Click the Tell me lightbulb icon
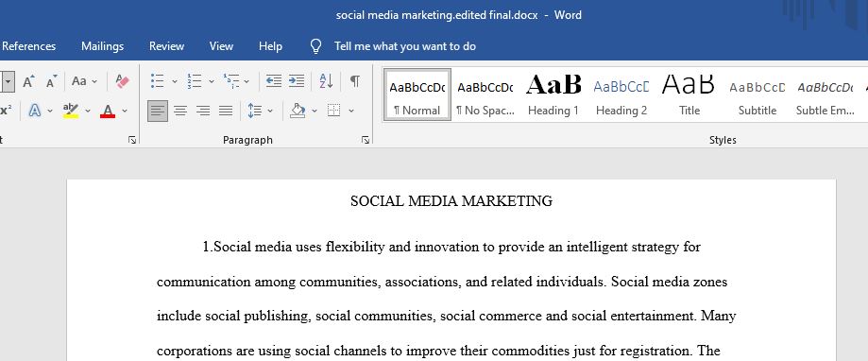The height and width of the screenshot is (361, 868). coord(315,46)
